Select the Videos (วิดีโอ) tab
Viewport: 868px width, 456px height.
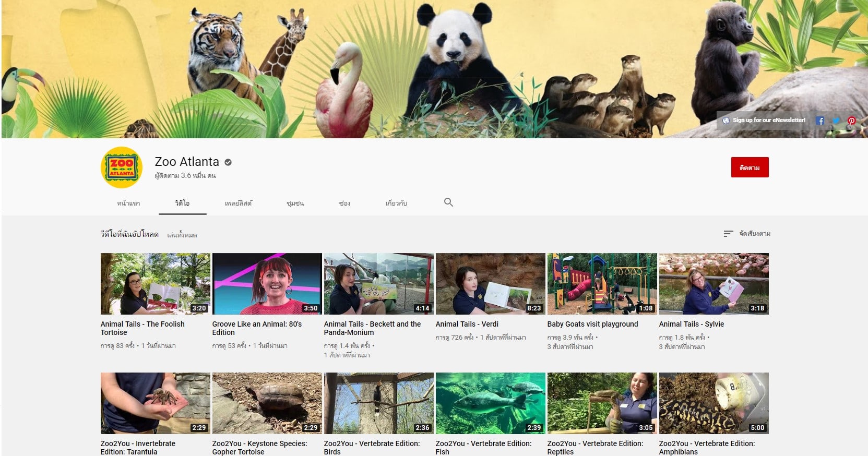pyautogui.click(x=182, y=203)
